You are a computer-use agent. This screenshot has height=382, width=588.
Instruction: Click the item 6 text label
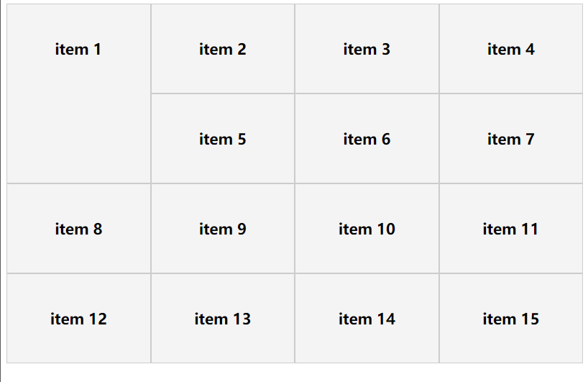tap(367, 139)
